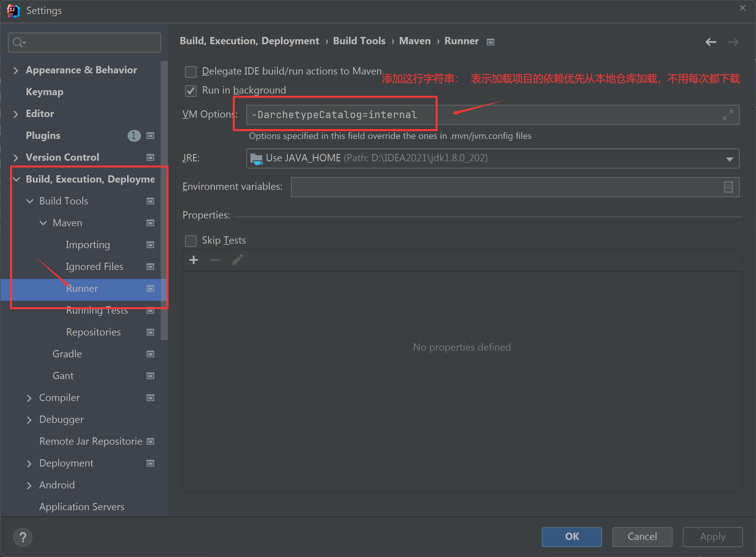Viewport: 756px width, 557px height.
Task: Click the IntelliJ IDEA logo in title bar
Action: (13, 11)
